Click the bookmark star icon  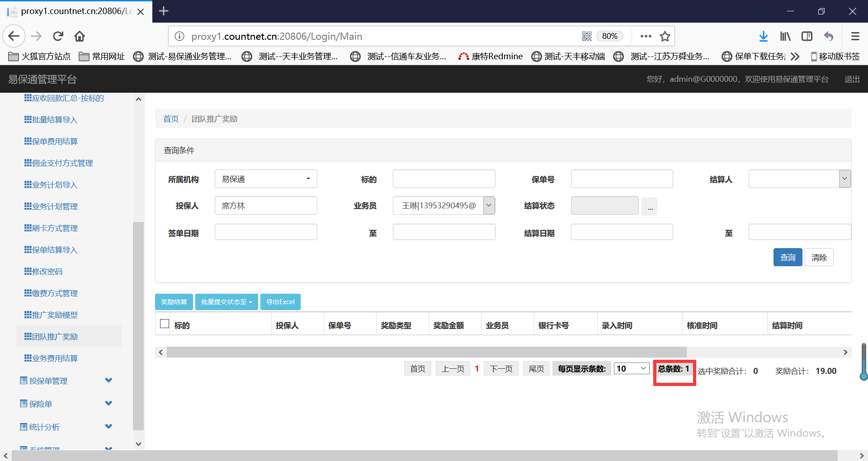(x=665, y=36)
